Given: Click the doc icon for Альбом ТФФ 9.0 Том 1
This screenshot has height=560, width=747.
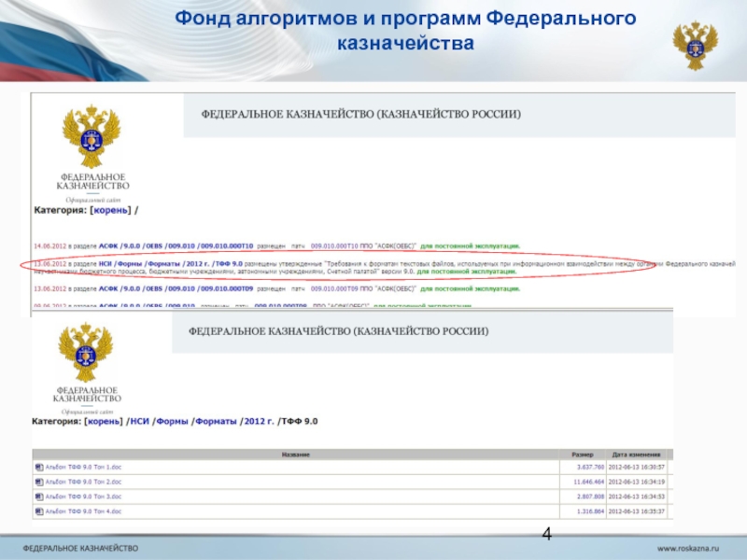Looking at the screenshot, I should pos(39,468).
